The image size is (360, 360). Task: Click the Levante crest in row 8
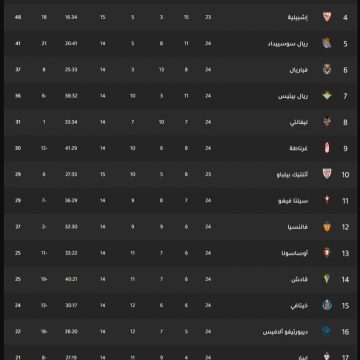[x=327, y=122]
